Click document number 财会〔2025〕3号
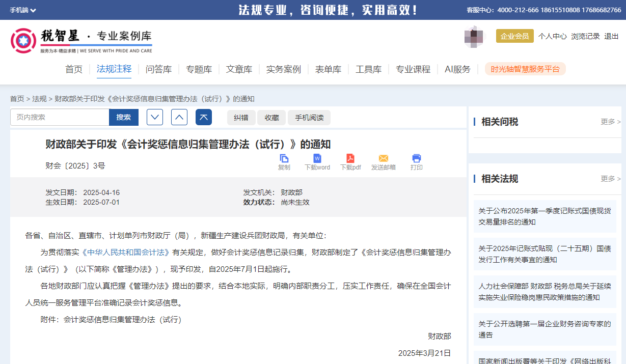626x364 pixels. [x=75, y=166]
